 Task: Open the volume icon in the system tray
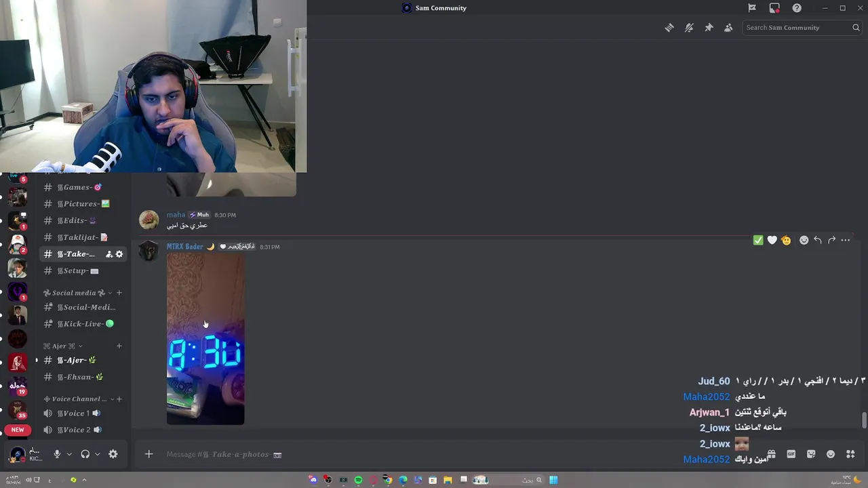[28, 480]
